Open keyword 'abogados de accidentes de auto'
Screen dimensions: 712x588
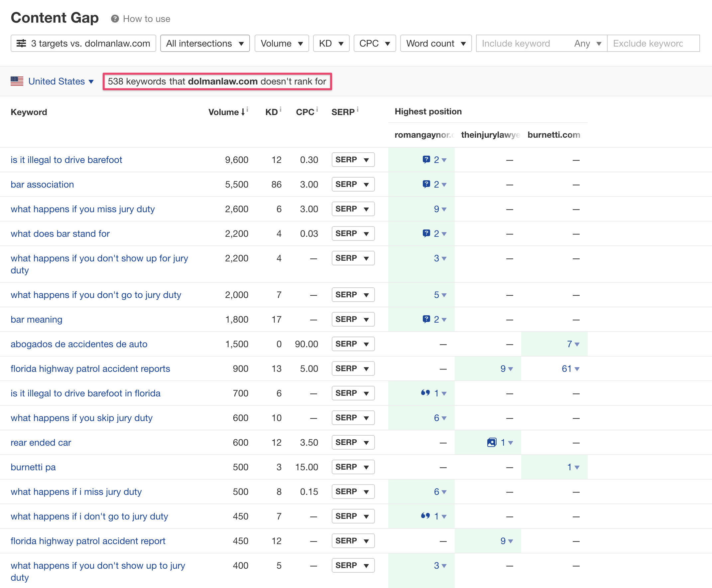tap(79, 344)
